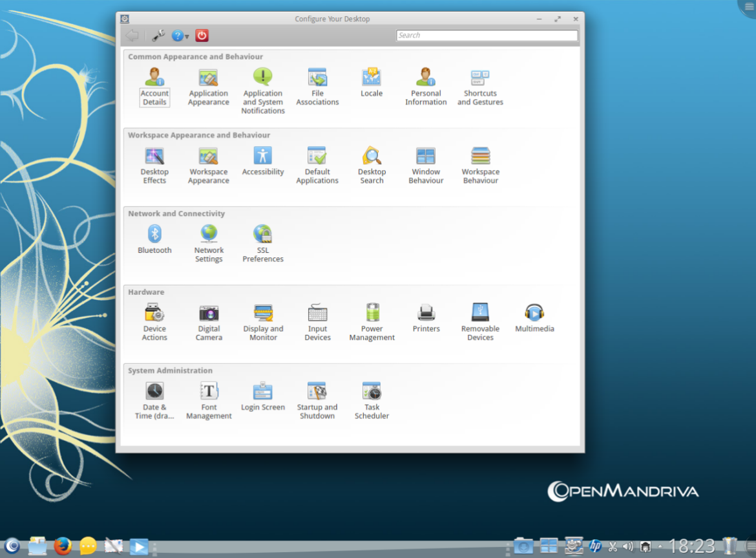Viewport: 756px width, 558px height.
Task: Launch Firefox from the taskbar
Action: point(63,546)
